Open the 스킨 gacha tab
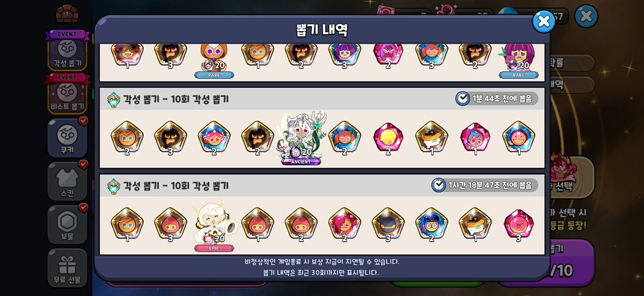Screen dimensions: 644x296 (x=68, y=181)
